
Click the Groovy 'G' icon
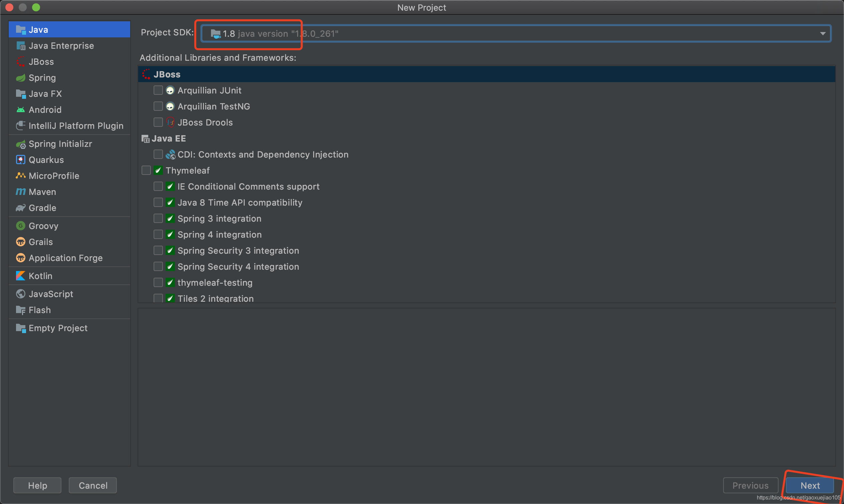pos(21,226)
